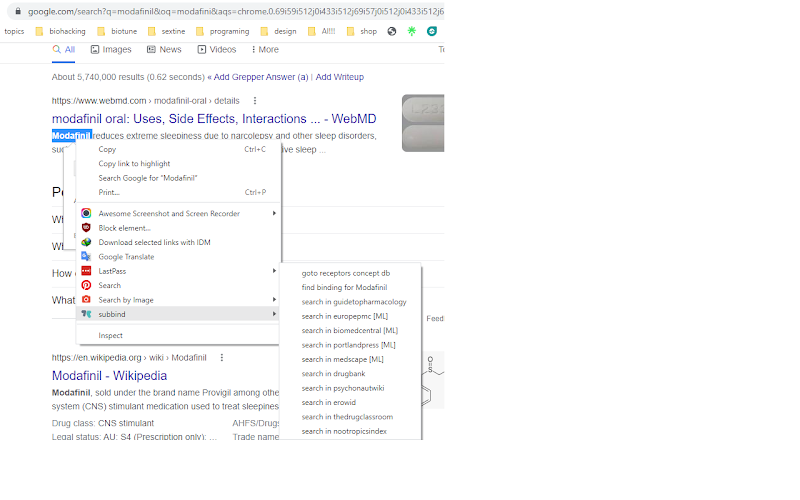
Task: Select find binding for Modafinil
Action: [351, 287]
